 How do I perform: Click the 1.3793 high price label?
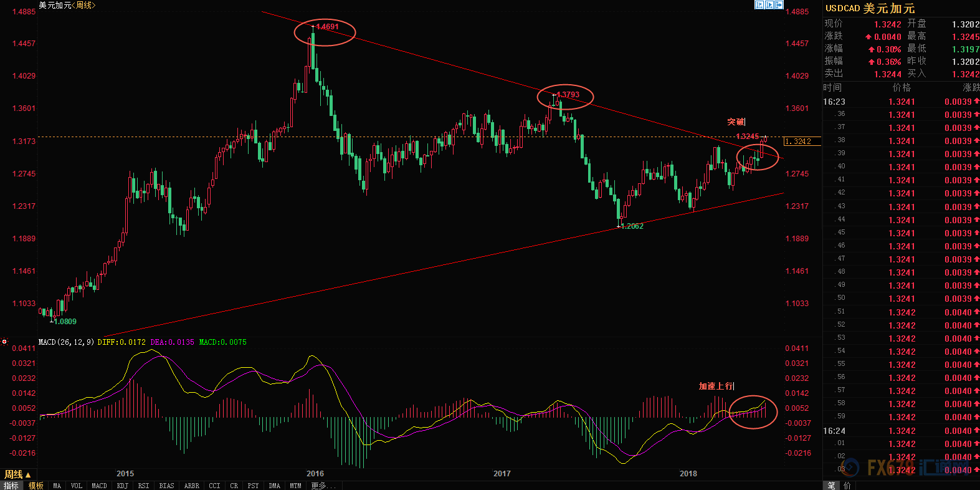[x=568, y=95]
